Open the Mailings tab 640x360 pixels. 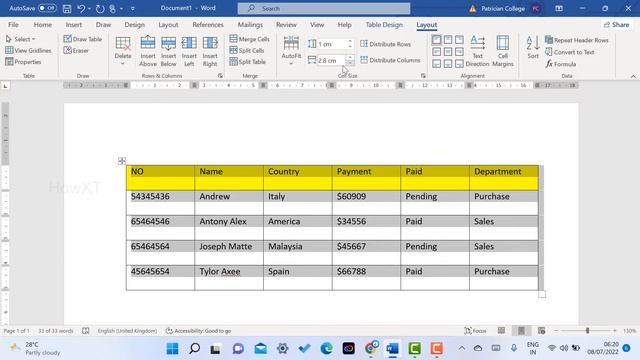coord(250,25)
